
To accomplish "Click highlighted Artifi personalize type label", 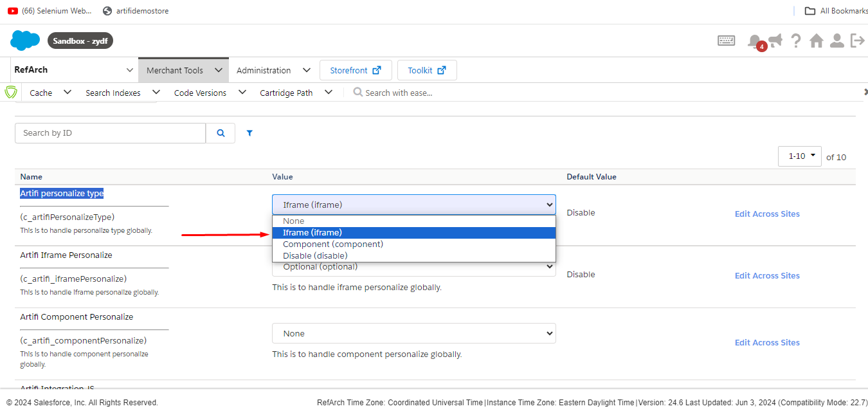I will click(x=62, y=193).
